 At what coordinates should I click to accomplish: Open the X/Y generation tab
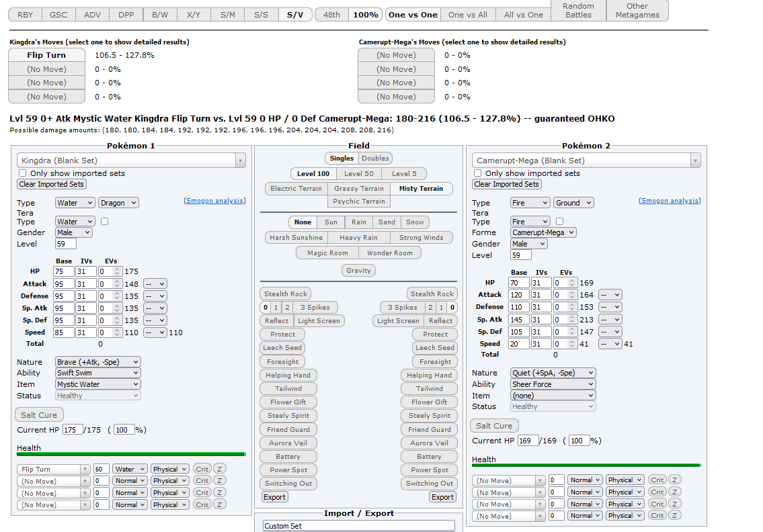point(194,15)
